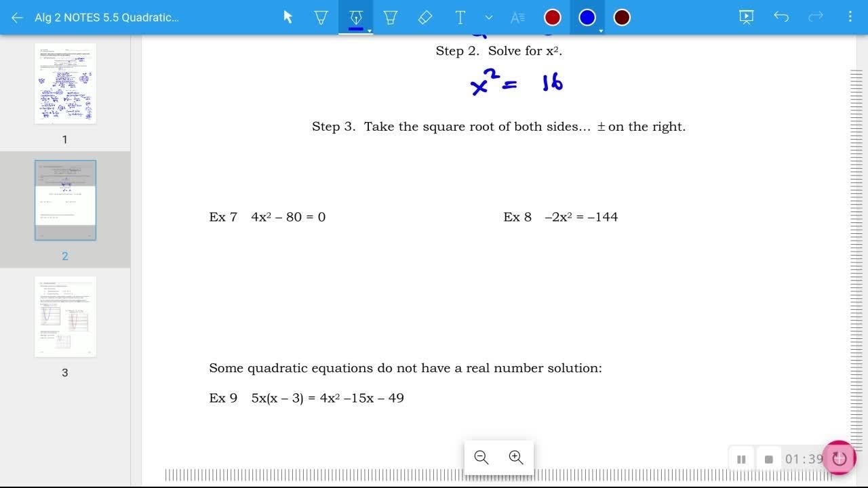Select the pointer selection tool
This screenshot has width=868, height=488.
pos(288,18)
